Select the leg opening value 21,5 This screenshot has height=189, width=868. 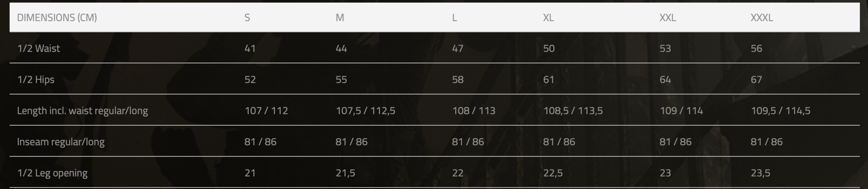(345, 173)
